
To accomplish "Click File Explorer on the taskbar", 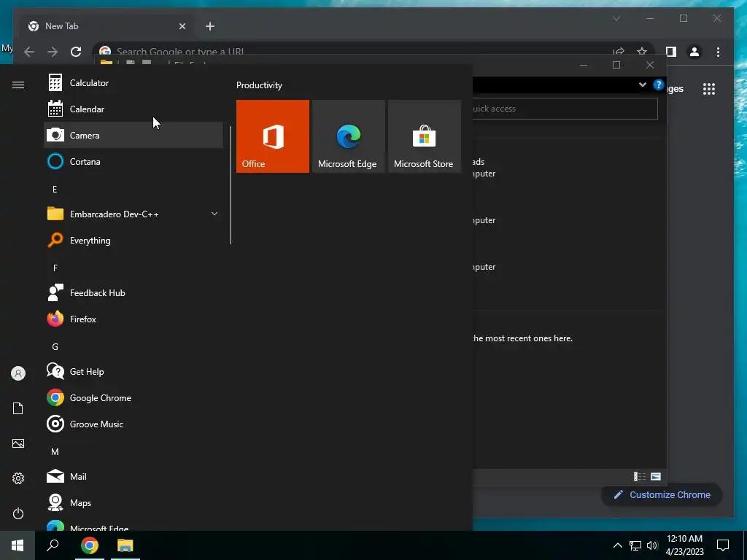I will [x=125, y=545].
